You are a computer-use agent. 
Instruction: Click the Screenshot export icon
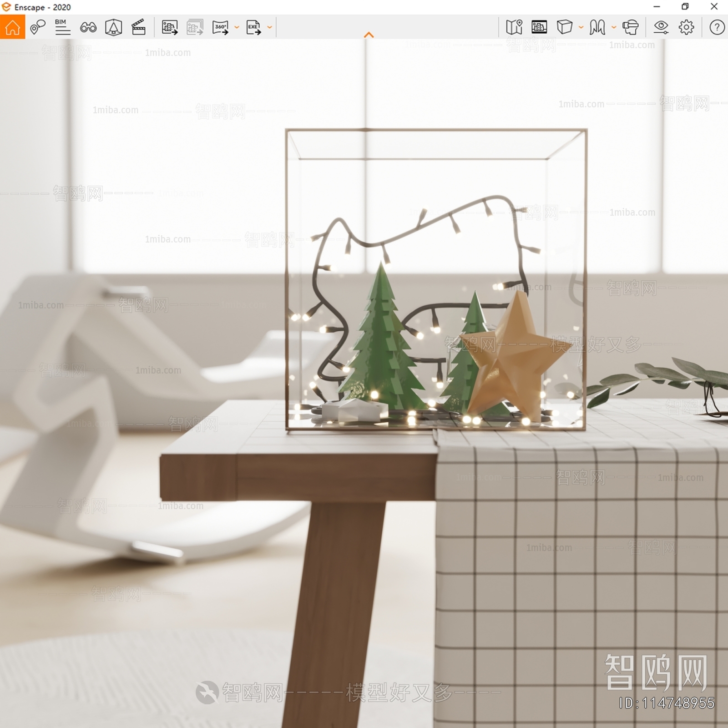[170, 27]
